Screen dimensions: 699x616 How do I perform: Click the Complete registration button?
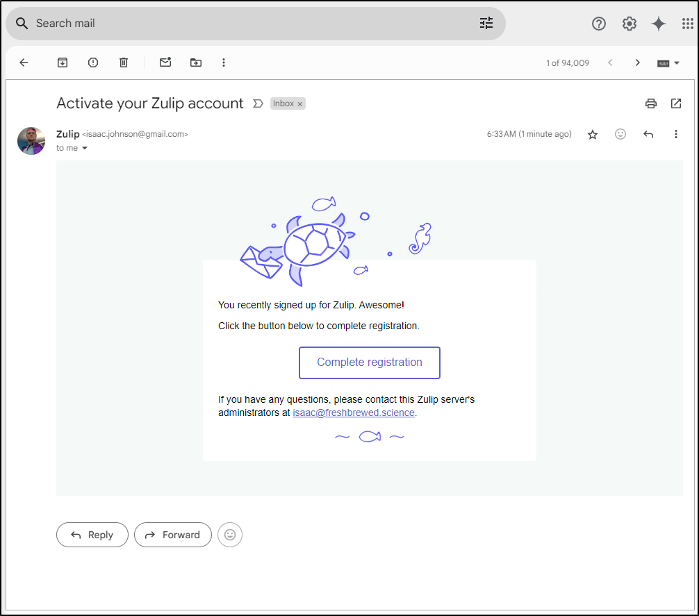click(370, 363)
